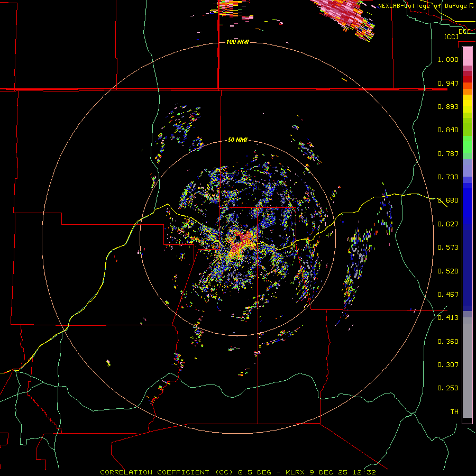
Task: Click the 0.573 scale label
Action: point(448,248)
